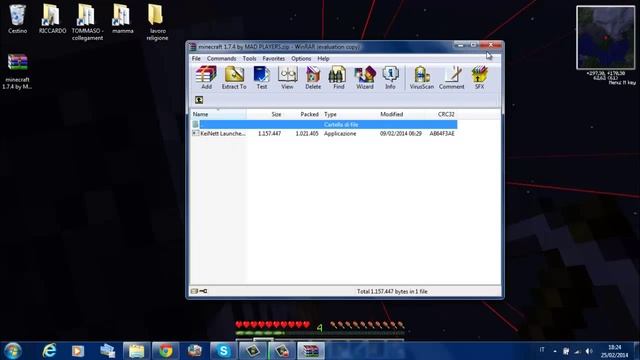Click the key icon in the status bar

[x=203, y=291]
